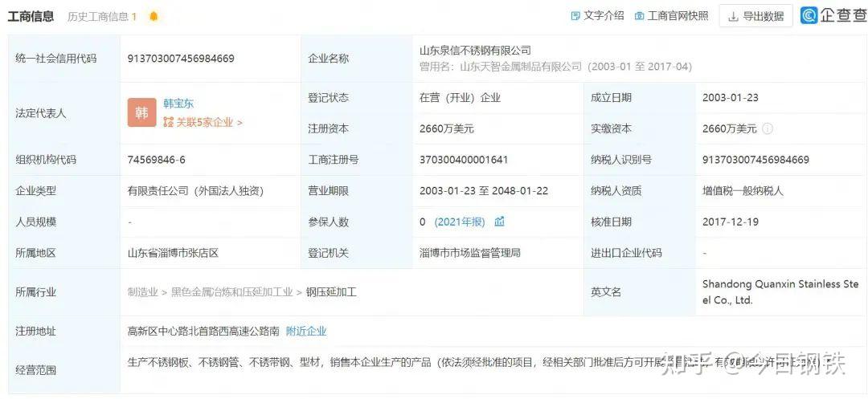Click taxpayer ID value under 纳税人识别号

[x=755, y=160]
